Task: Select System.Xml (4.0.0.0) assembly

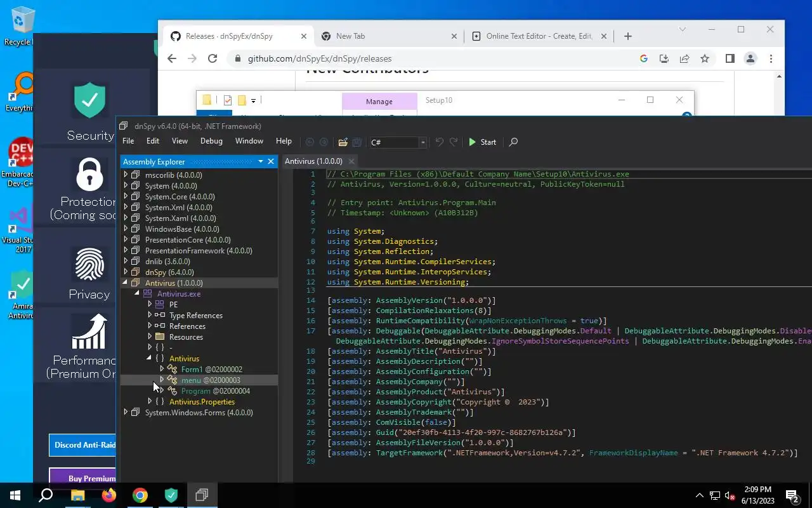Action: 178,208
